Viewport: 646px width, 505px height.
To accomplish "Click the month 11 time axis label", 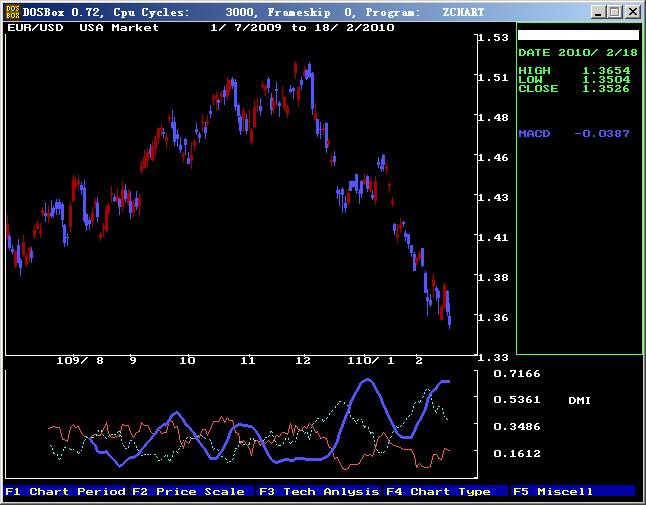I will (x=248, y=361).
